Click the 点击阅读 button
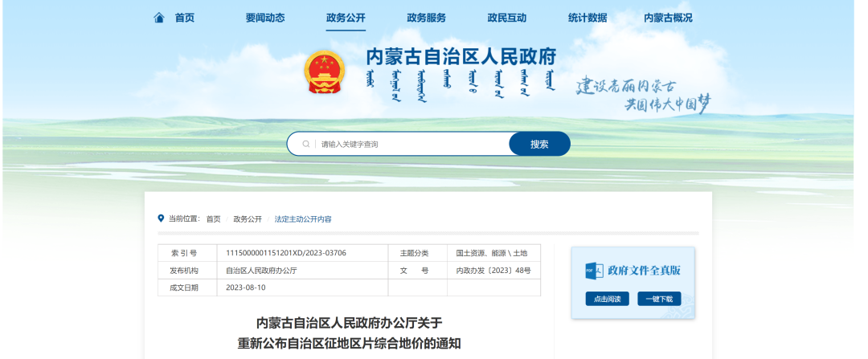Screen dimensions: 868x359 click(x=608, y=299)
